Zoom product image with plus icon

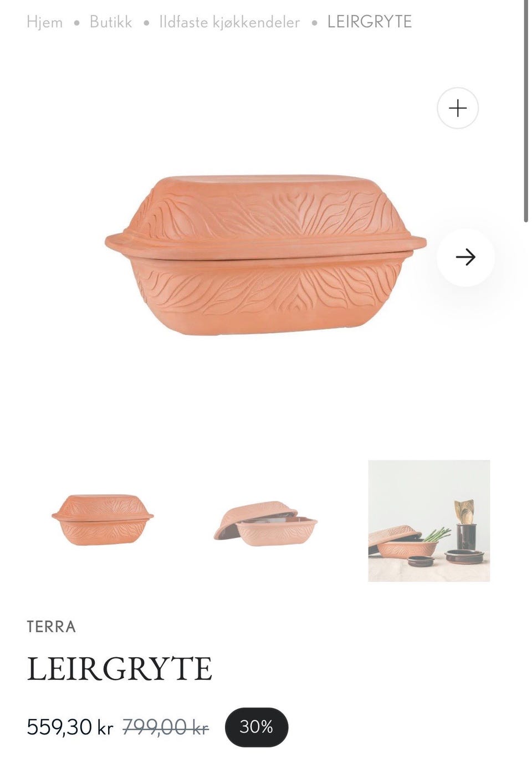457,108
